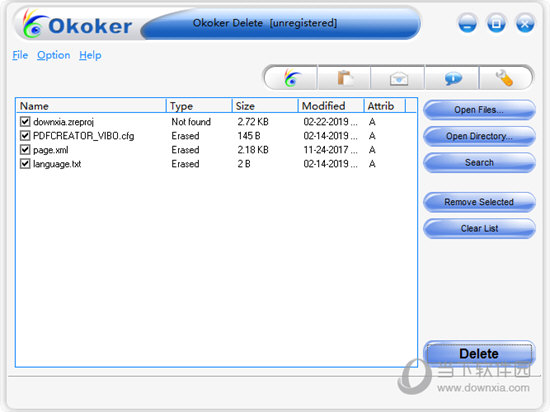Uncheck the PDFCREATOR_VIBO.cfg checkbox
The width and height of the screenshot is (550, 412).
click(x=25, y=136)
